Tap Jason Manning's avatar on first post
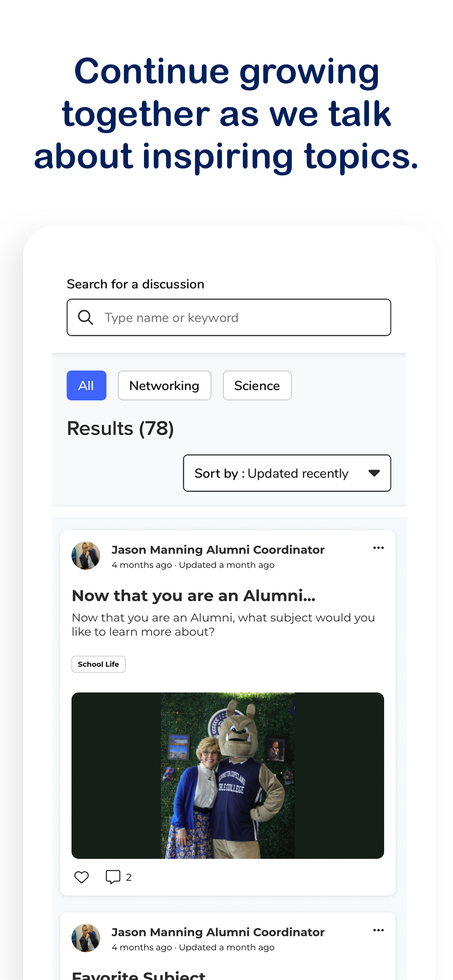453x980 pixels. pos(86,555)
